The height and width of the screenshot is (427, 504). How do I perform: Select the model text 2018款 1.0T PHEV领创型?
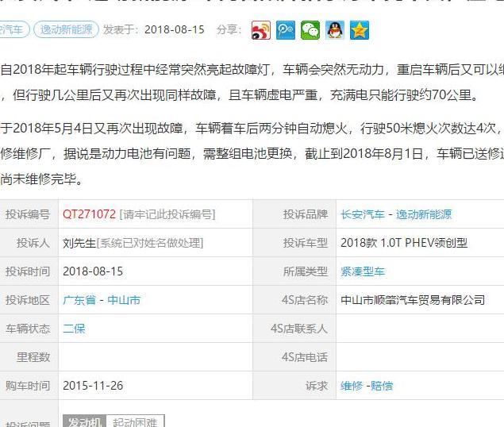(404, 243)
